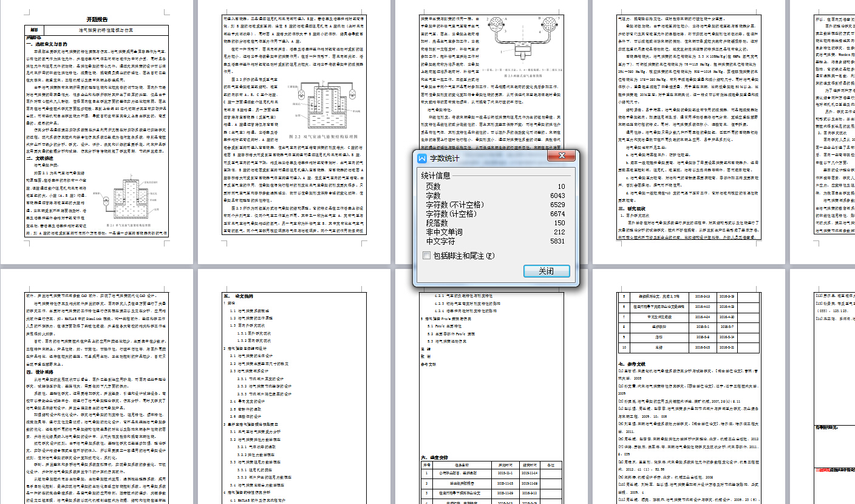Click the 字符数(不计空格) row label

coord(454,205)
